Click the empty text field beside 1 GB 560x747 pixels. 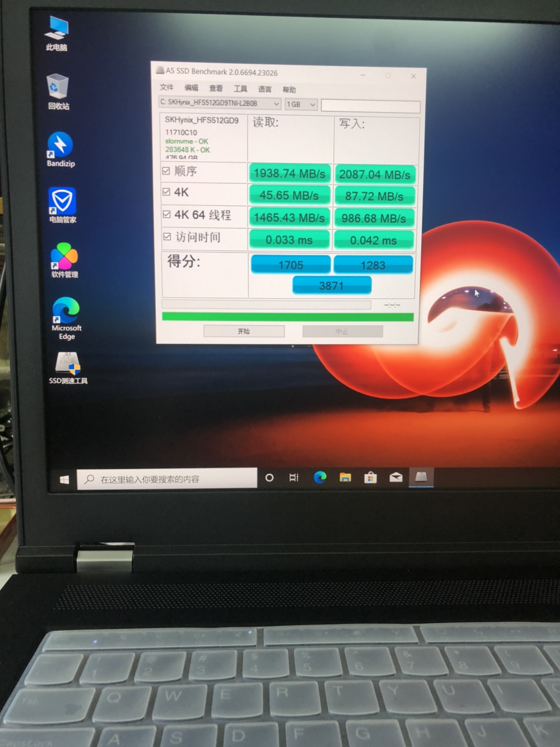coord(370,106)
